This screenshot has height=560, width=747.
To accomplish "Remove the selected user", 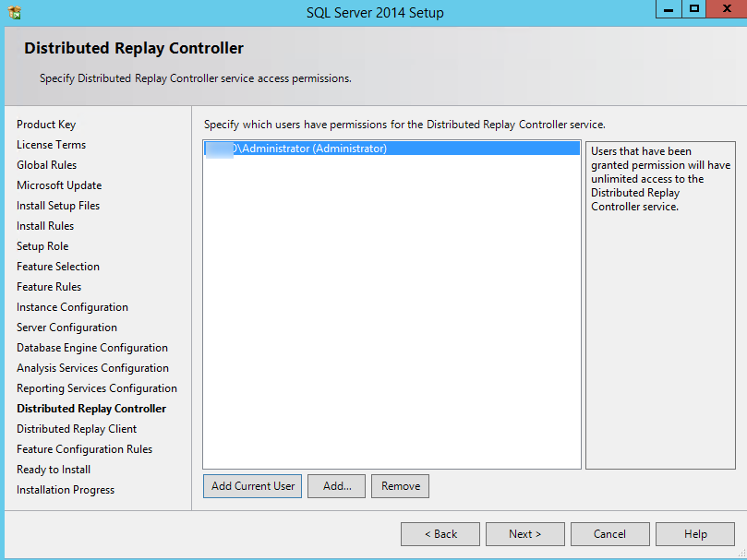I will click(400, 486).
